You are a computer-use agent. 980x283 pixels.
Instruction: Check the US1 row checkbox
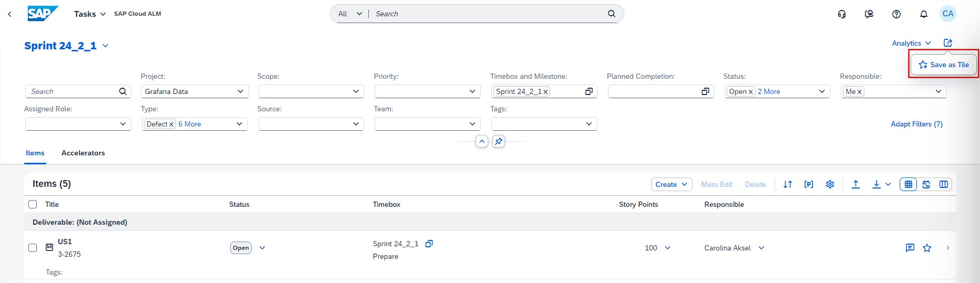click(x=33, y=248)
